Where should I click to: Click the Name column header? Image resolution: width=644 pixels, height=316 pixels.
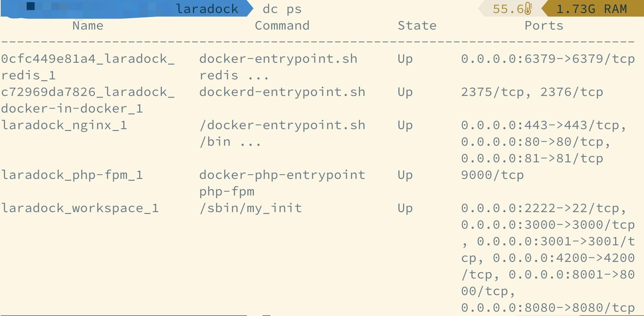88,26
